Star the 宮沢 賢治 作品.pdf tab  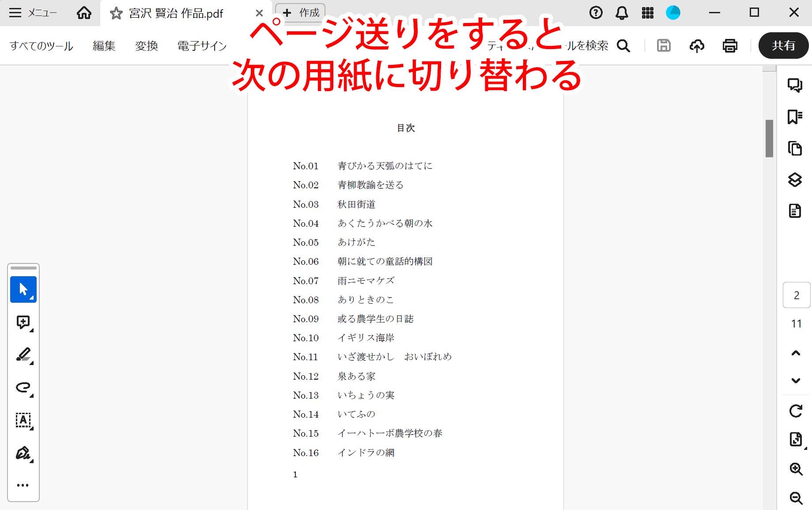point(116,13)
